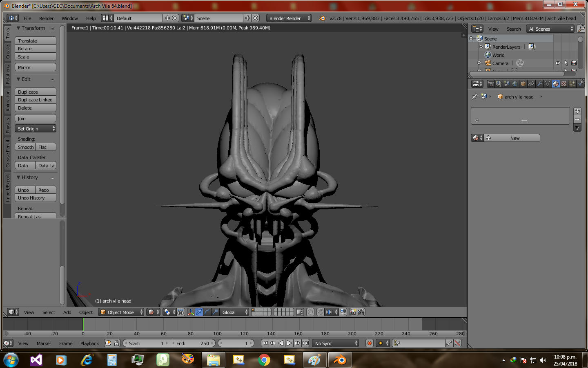Toggle the 3D manipulator widget button

(191, 312)
